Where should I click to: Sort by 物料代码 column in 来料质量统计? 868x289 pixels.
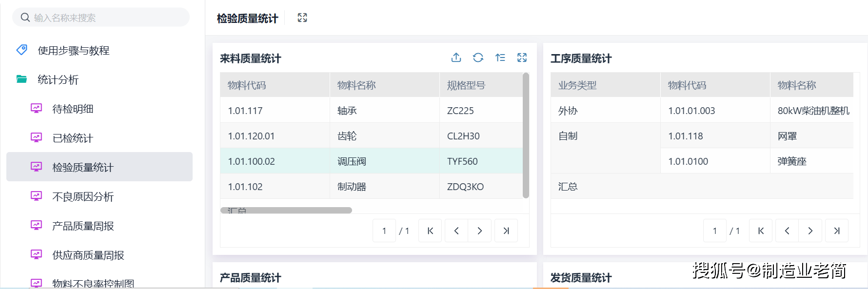click(x=275, y=85)
